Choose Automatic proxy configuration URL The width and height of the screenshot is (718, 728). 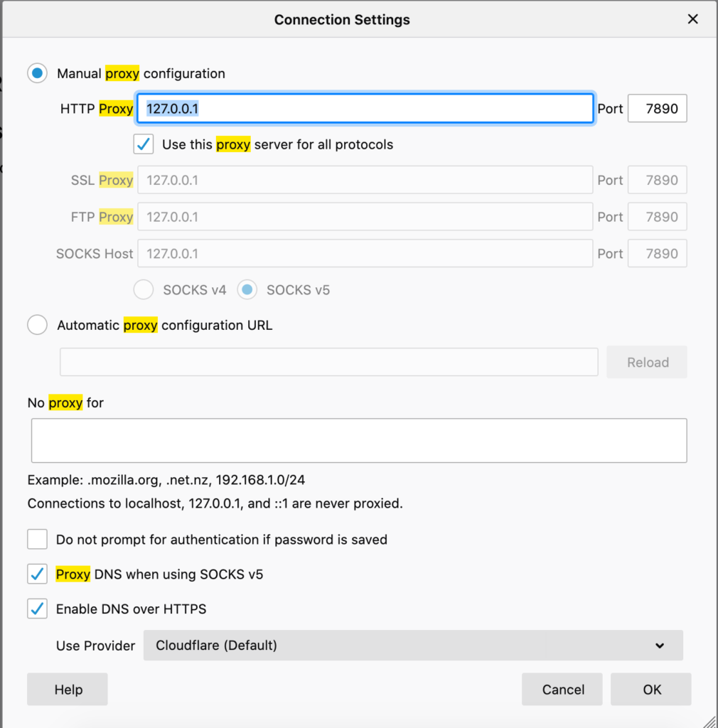(37, 325)
